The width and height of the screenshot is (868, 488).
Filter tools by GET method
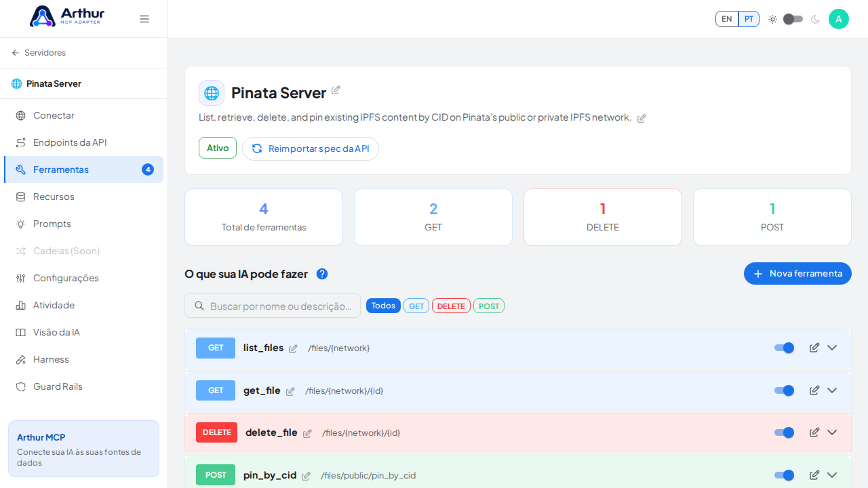point(416,306)
